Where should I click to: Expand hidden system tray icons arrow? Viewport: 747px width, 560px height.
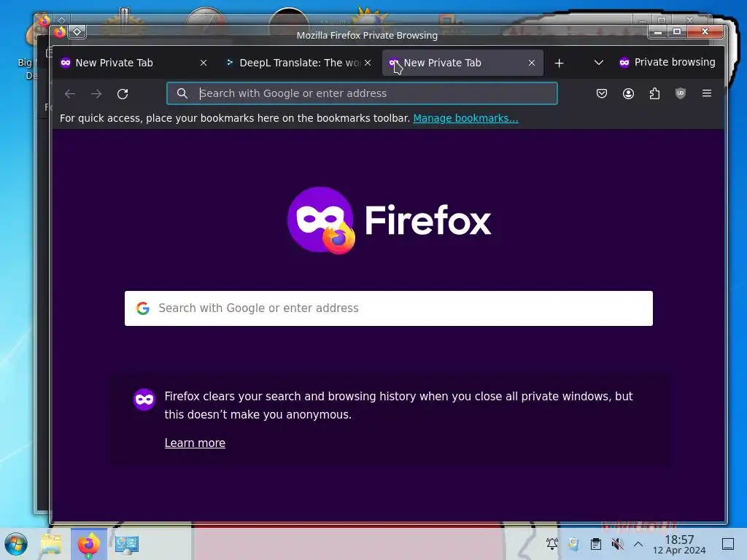pyautogui.click(x=638, y=544)
